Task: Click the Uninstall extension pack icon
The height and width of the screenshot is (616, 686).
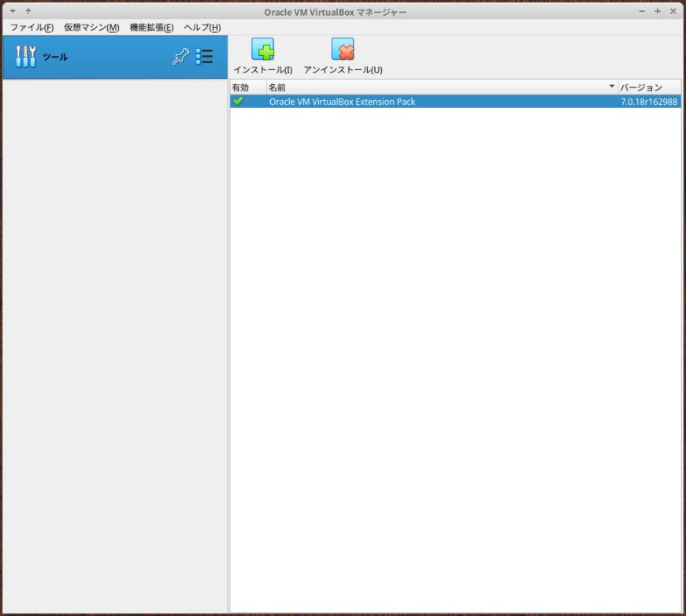Action: point(343,49)
